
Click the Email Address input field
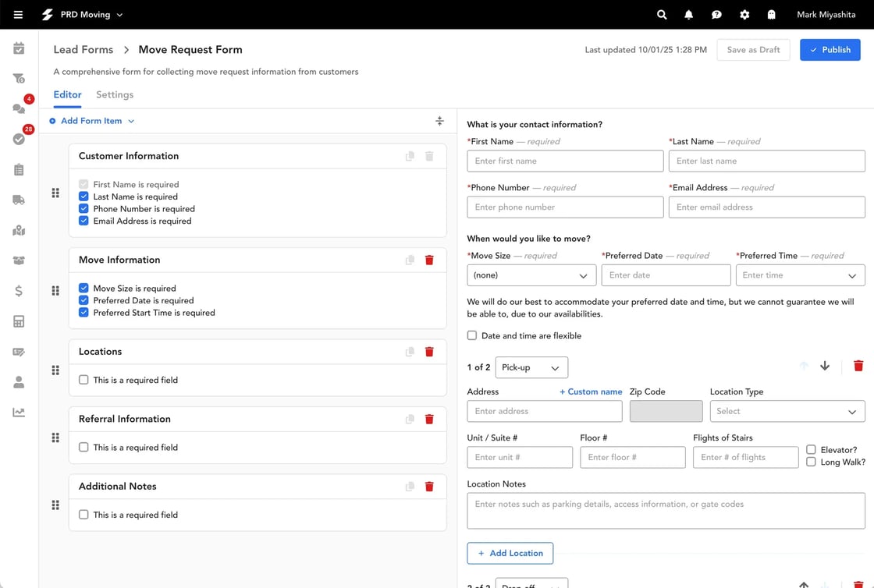(x=766, y=207)
